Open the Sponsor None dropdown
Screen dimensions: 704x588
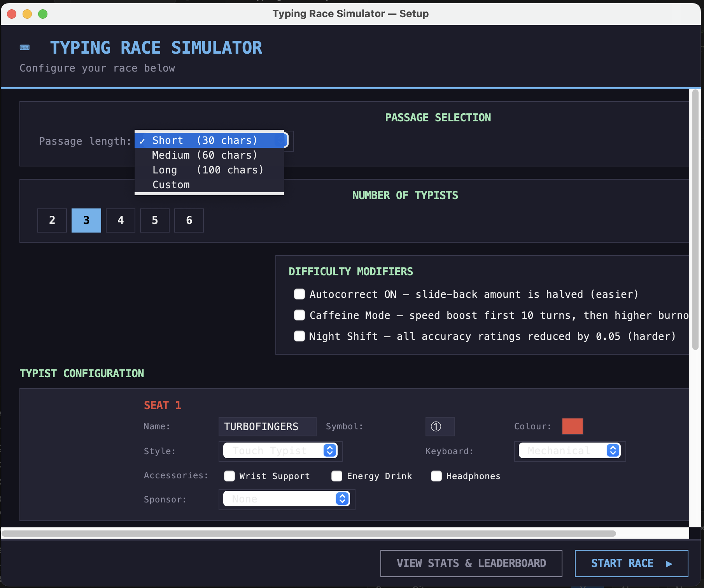287,499
